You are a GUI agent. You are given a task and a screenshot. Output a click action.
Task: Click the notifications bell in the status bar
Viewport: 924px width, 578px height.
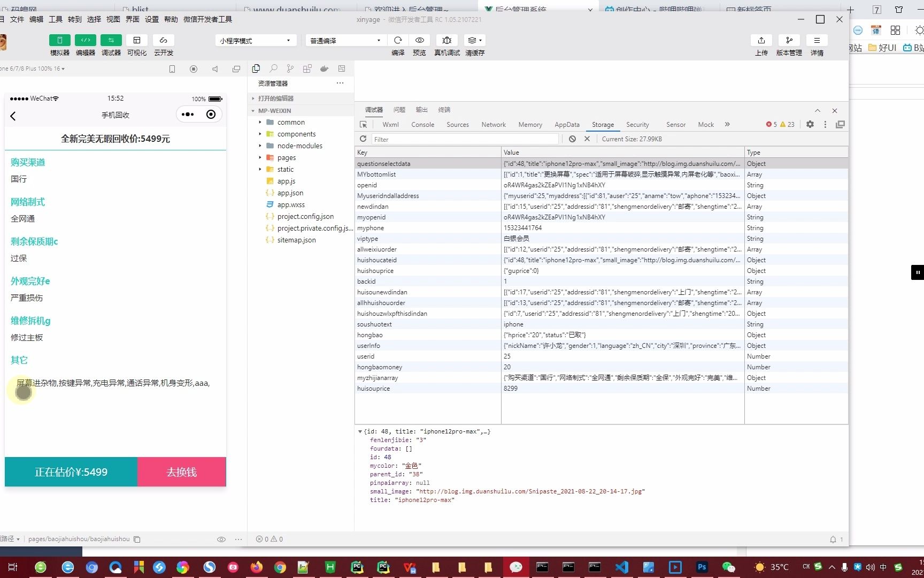coord(833,539)
